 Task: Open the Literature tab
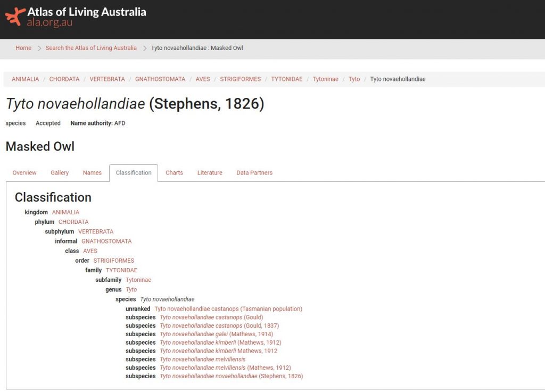tap(210, 173)
